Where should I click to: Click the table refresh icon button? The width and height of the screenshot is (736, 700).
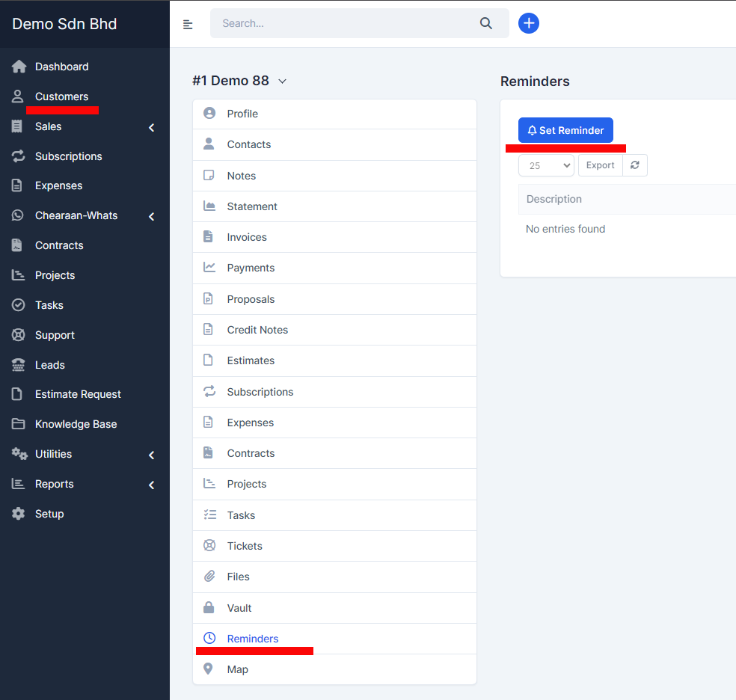click(x=635, y=165)
